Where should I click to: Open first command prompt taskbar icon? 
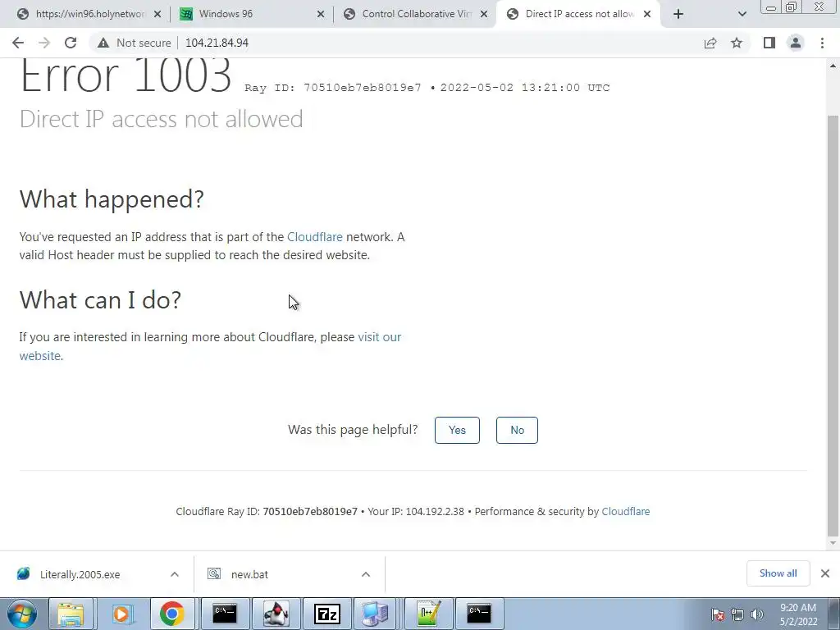225,614
